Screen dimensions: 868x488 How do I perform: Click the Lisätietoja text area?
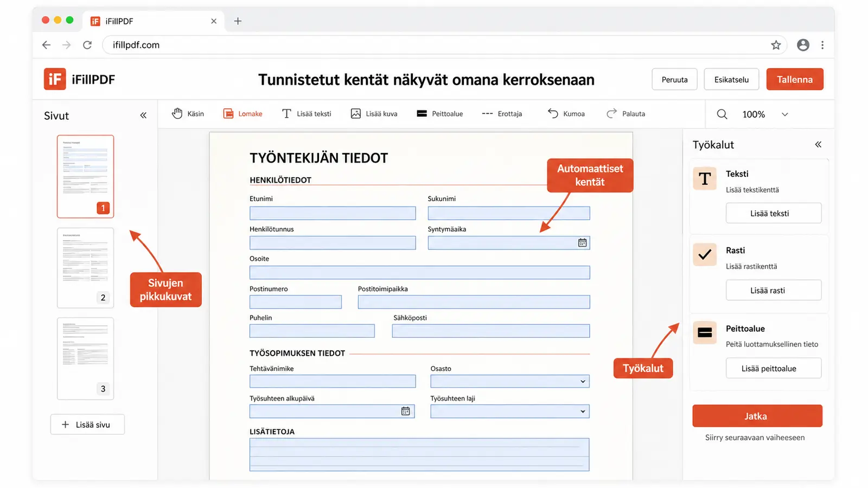point(419,454)
